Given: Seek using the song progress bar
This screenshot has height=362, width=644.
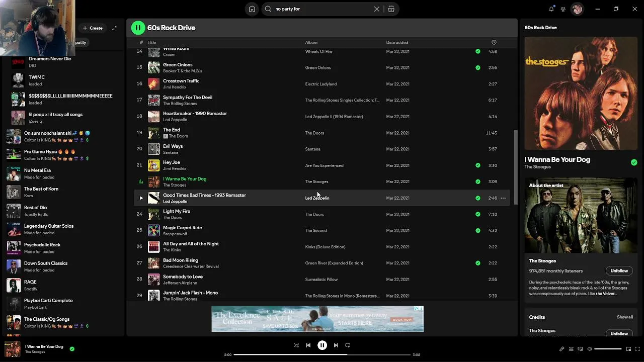Looking at the screenshot, I should (322, 354).
